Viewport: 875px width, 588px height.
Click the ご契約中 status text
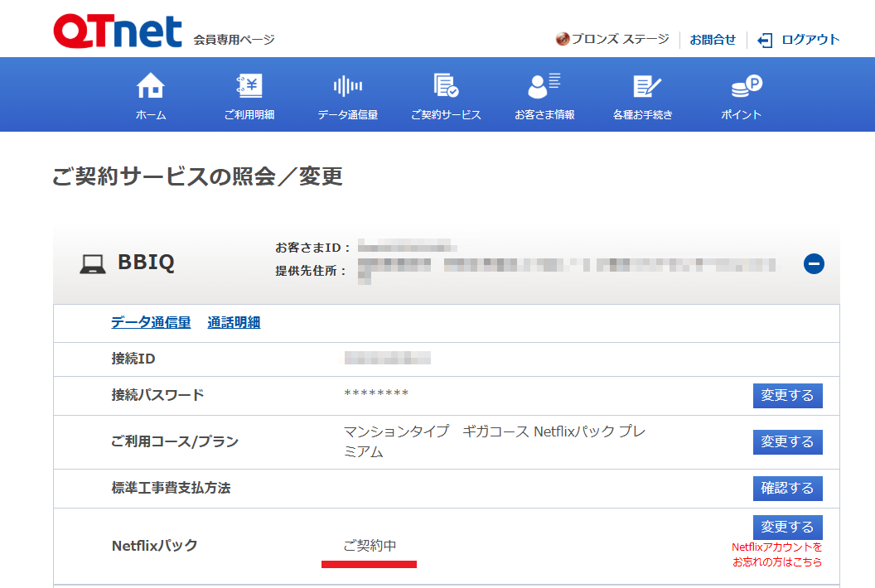370,546
